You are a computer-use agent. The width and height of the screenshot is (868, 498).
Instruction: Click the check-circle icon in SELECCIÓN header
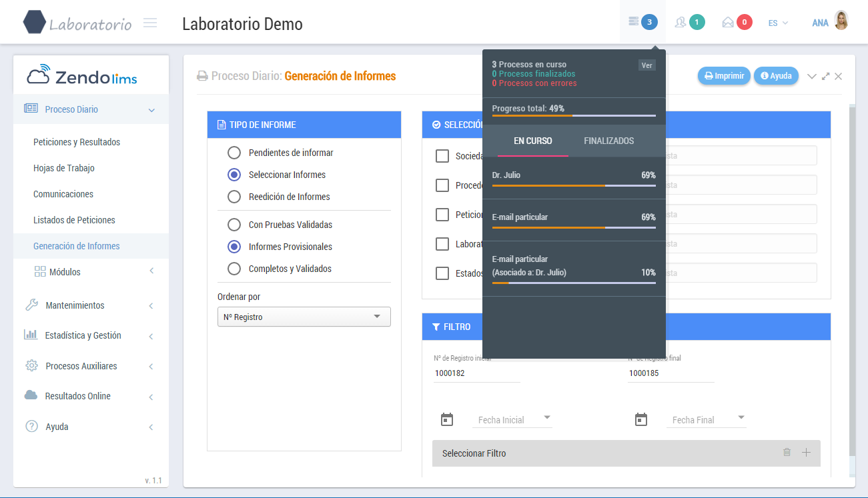(x=436, y=125)
